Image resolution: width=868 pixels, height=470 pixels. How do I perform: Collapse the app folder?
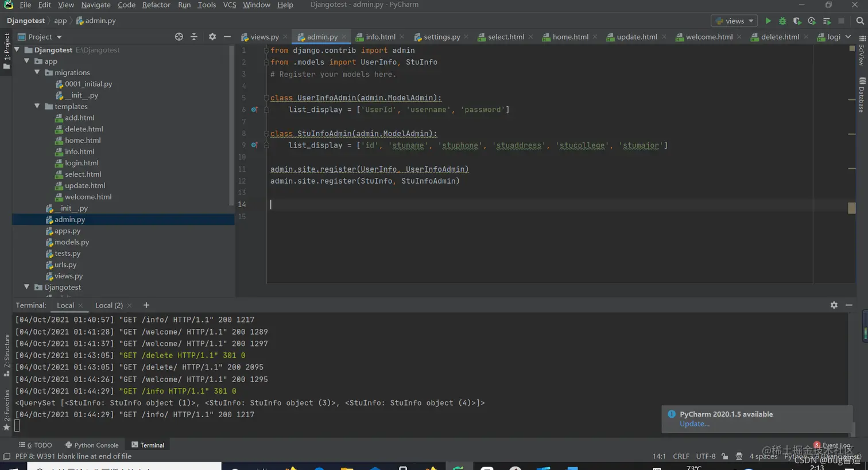[x=27, y=61]
